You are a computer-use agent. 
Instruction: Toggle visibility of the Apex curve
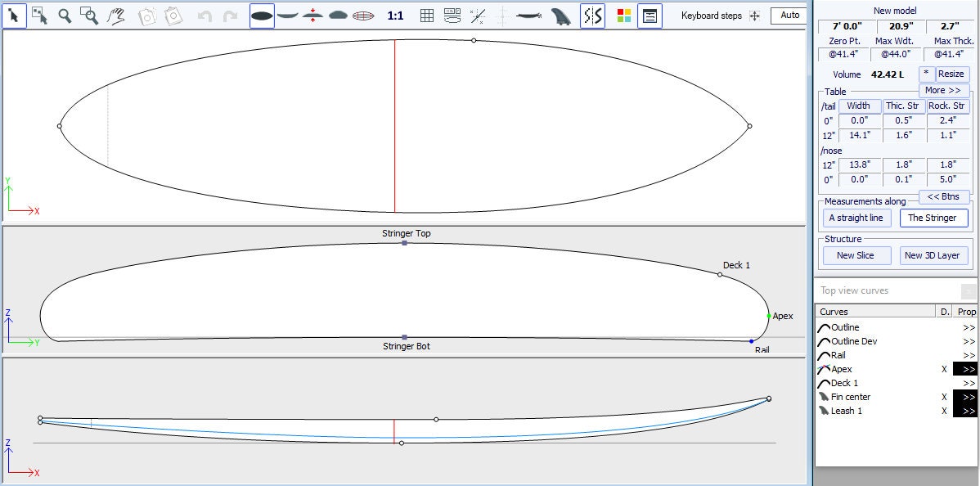tap(945, 369)
